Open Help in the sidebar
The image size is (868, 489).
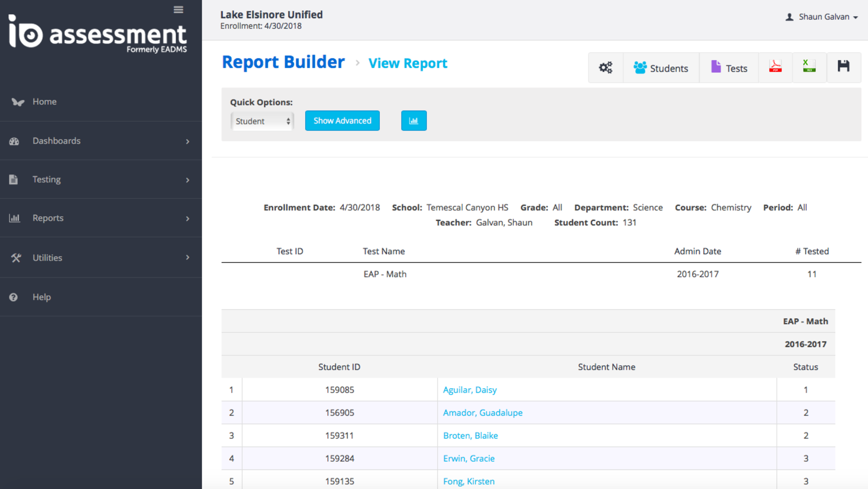42,297
